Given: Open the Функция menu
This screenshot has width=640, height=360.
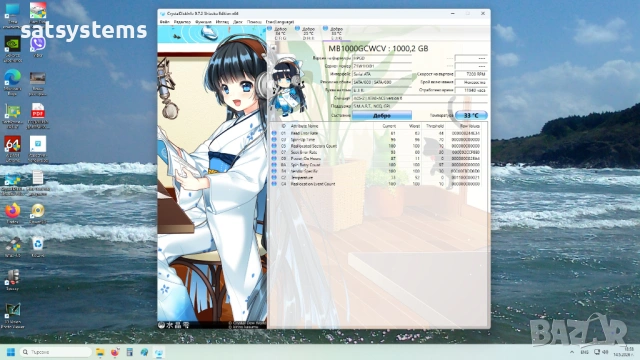Looking at the screenshot, I should (x=203, y=22).
